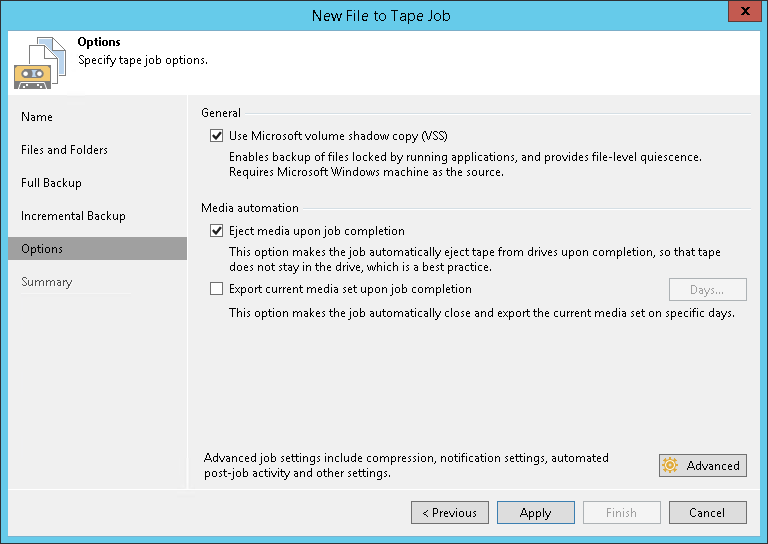Image resolution: width=768 pixels, height=544 pixels.
Task: Go back with the Previous button
Action: [449, 513]
